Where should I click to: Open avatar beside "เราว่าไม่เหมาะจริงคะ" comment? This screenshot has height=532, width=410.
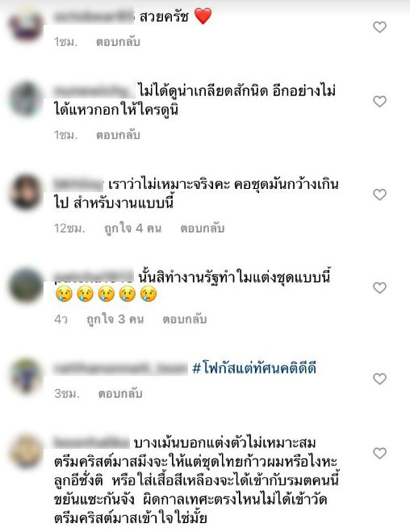[26, 192]
